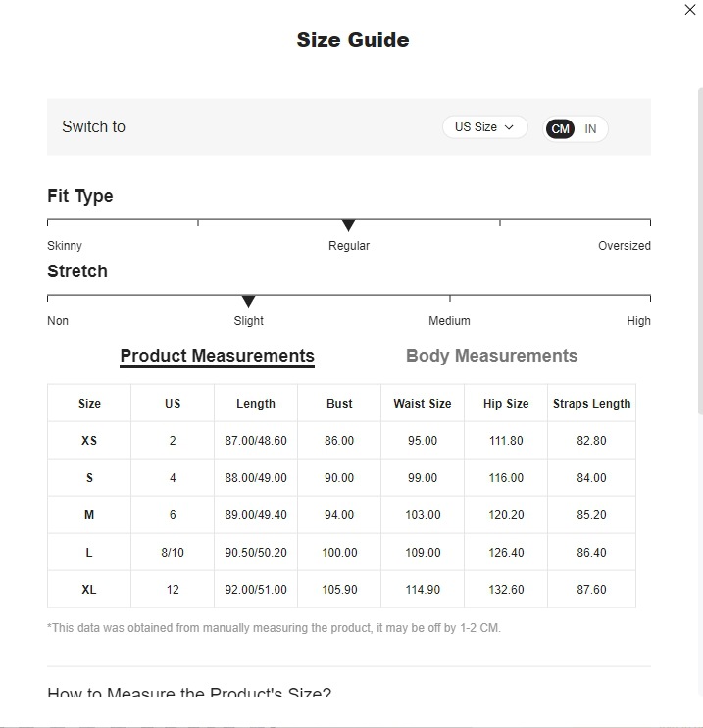Click the Stretch slider marker

[248, 301]
